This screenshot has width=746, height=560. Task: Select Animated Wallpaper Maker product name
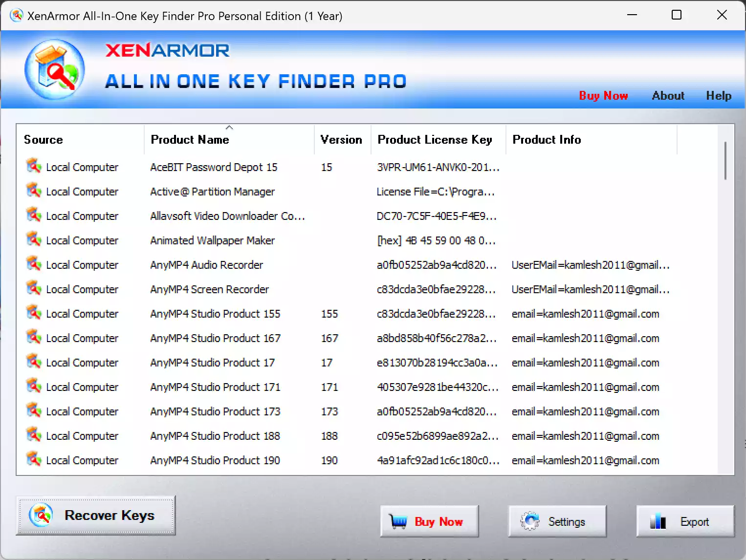212,240
